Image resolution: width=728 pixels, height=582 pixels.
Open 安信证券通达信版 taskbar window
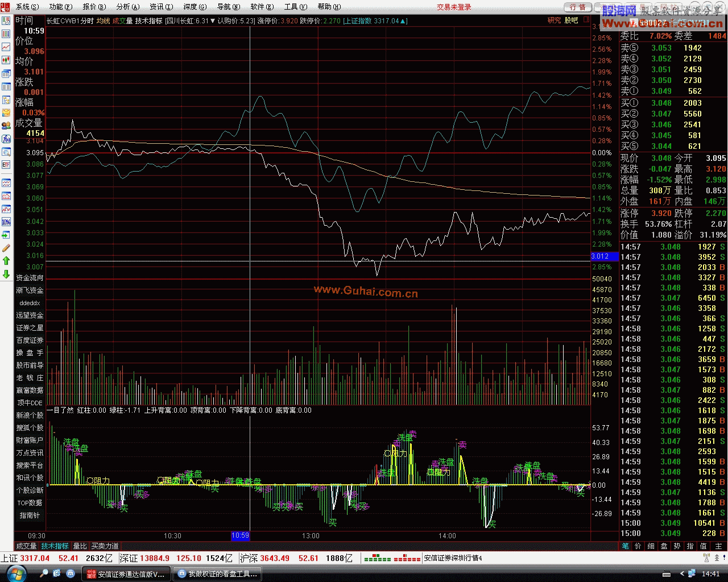tap(126, 574)
